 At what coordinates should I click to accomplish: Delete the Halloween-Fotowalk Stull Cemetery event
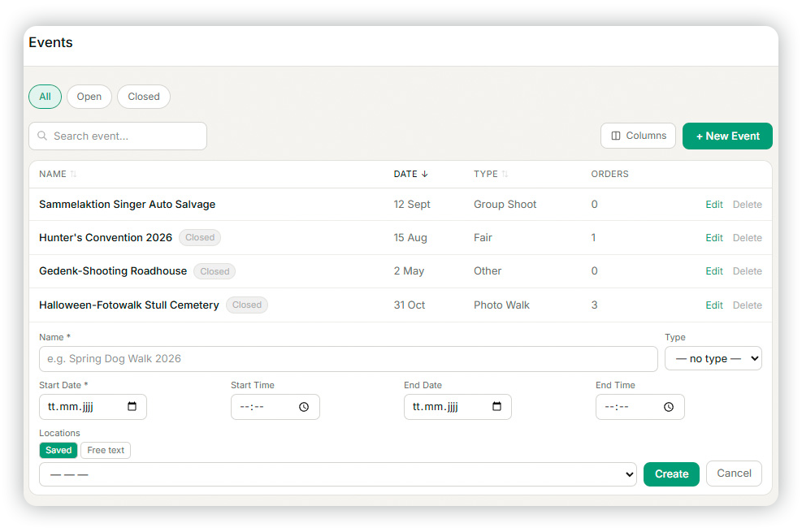click(x=748, y=305)
